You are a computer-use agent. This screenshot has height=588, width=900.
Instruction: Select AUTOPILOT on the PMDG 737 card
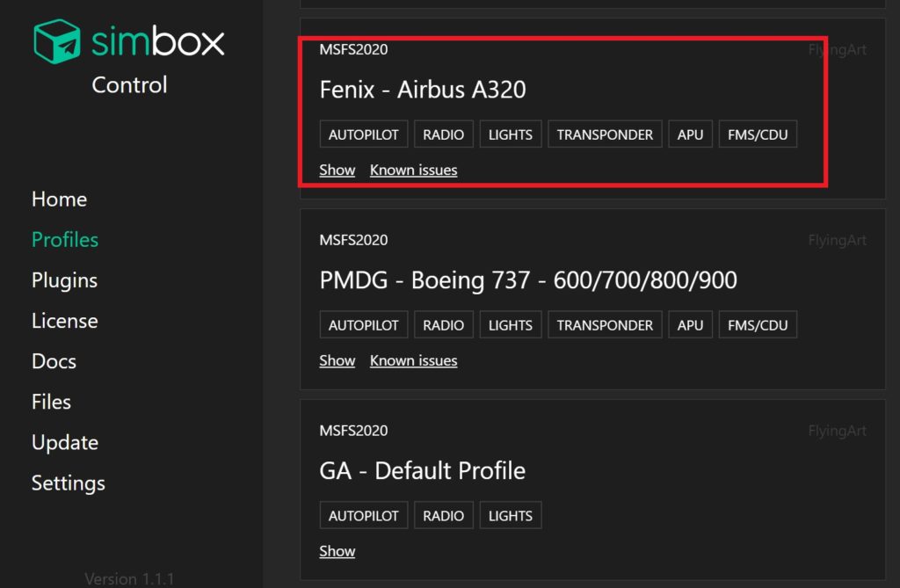tap(363, 324)
